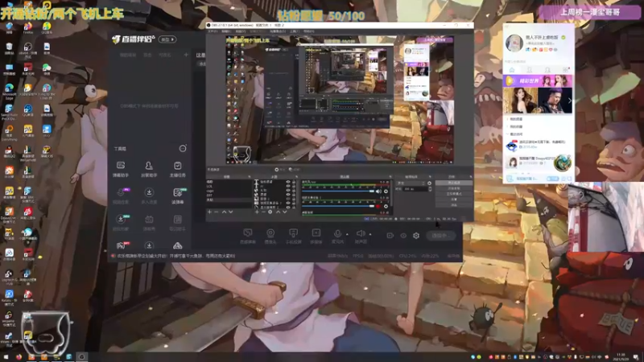
Task: Open the OBS scene transition dropdown
Action: [x=411, y=183]
